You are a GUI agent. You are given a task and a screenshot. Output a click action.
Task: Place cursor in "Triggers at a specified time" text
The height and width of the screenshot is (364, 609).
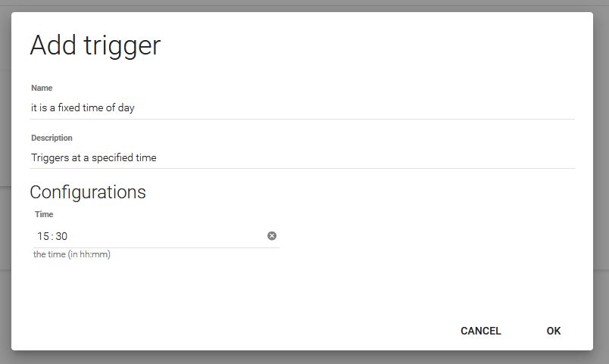coord(93,157)
